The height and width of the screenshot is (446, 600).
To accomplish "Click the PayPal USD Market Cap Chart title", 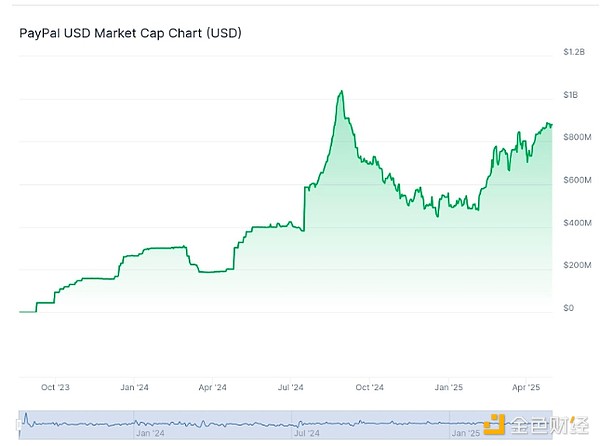I will click(130, 33).
